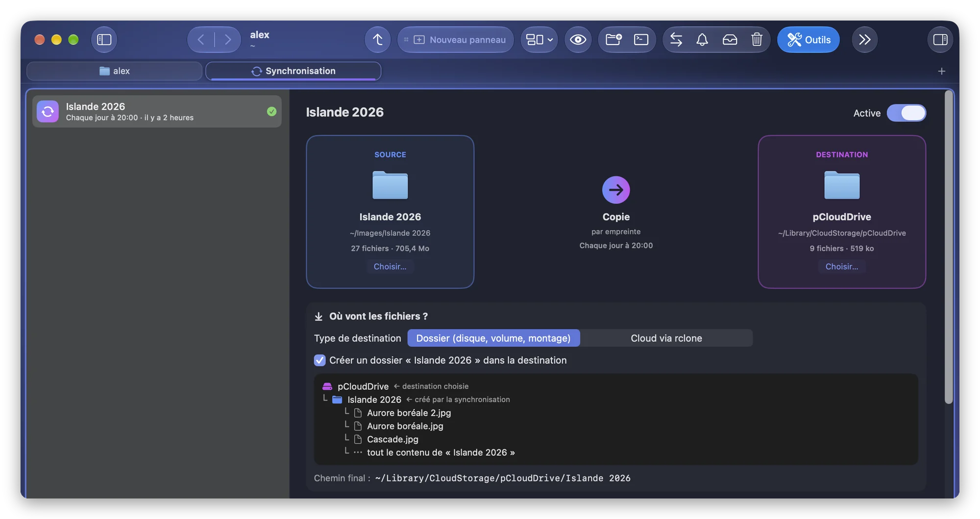Expand the toolbar overflow chevrons
The image size is (980, 519).
pos(864,40)
